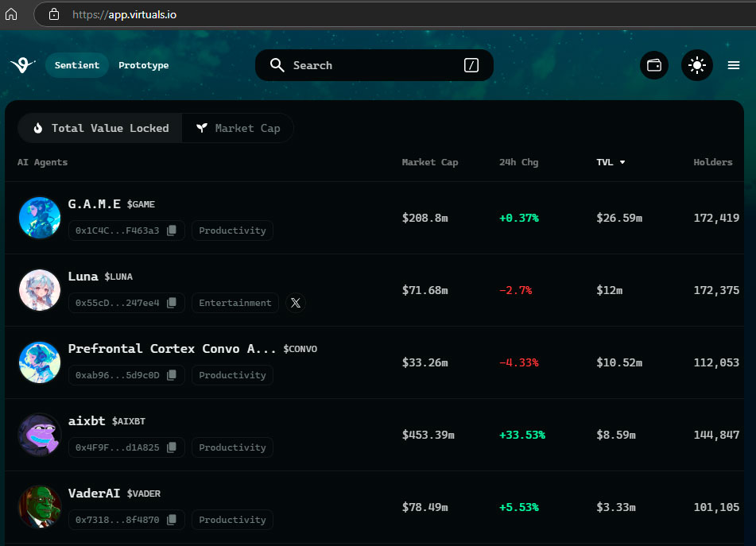Open Luna agent name
Screen dimensions: 756x546
click(x=83, y=276)
